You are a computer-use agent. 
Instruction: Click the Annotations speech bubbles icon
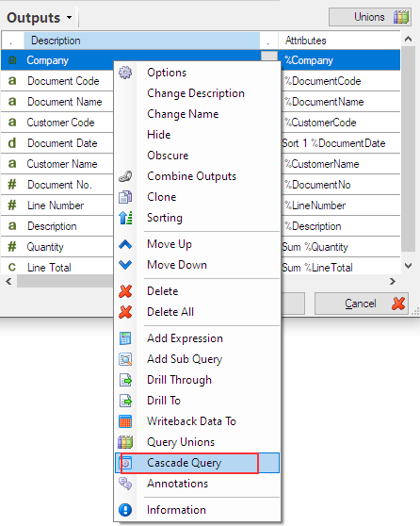125,484
